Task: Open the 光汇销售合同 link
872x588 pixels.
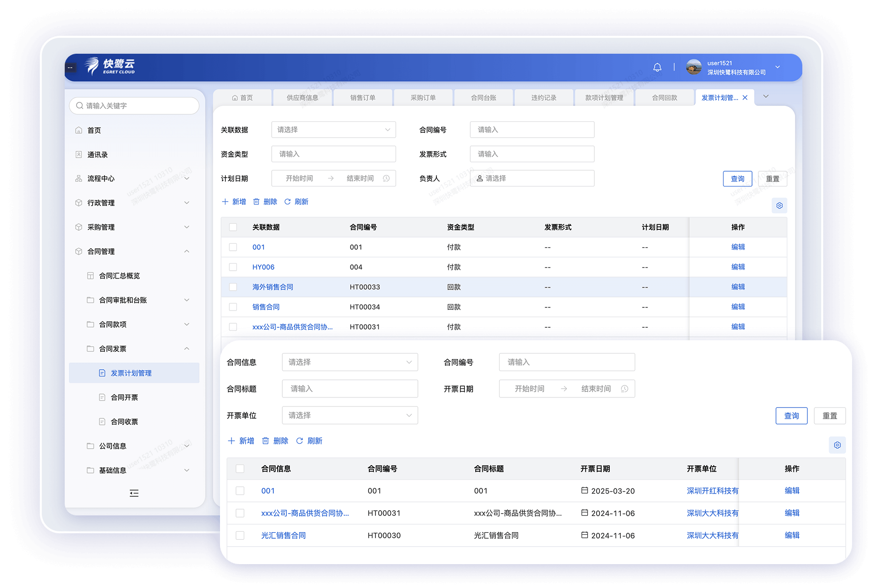Action: 284,536
